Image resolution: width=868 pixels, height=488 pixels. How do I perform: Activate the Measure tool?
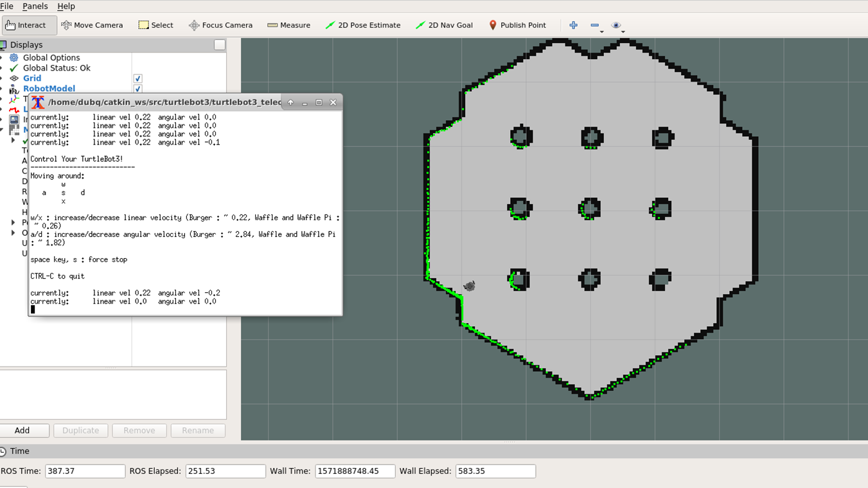288,24
